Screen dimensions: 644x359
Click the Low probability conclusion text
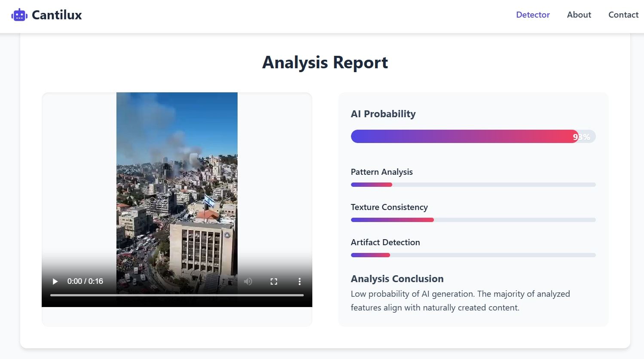pos(460,301)
